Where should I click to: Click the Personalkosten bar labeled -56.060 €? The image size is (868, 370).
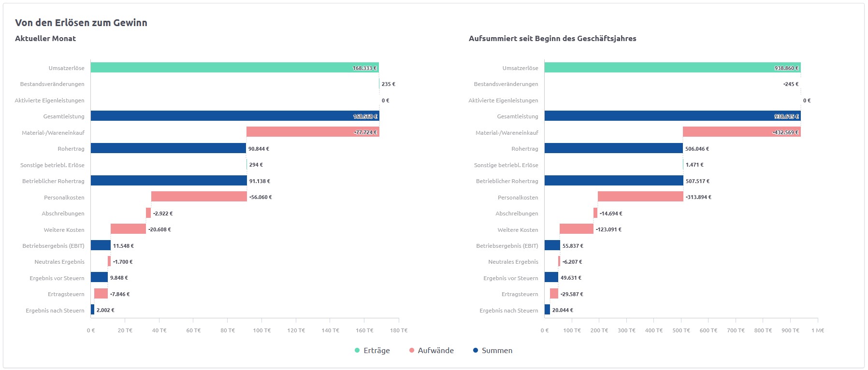click(x=199, y=197)
